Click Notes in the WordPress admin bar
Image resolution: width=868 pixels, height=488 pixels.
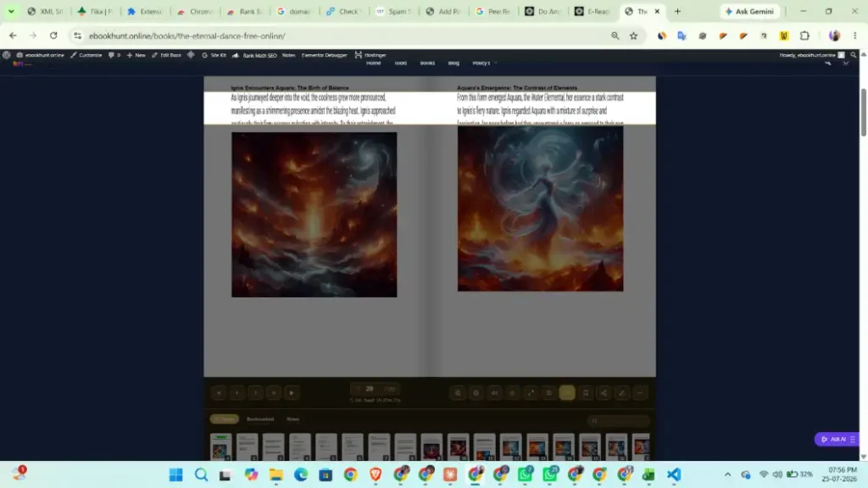click(288, 55)
